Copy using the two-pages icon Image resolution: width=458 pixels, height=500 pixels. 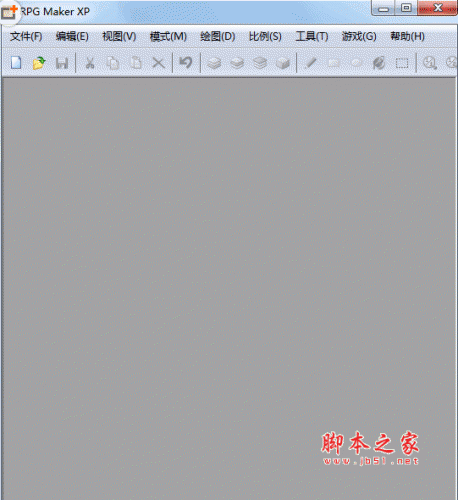[x=113, y=63]
